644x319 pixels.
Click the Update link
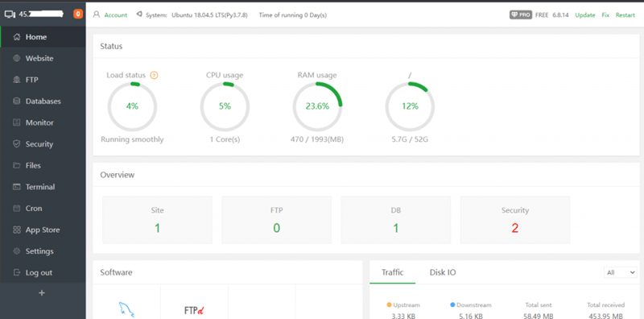click(x=585, y=14)
